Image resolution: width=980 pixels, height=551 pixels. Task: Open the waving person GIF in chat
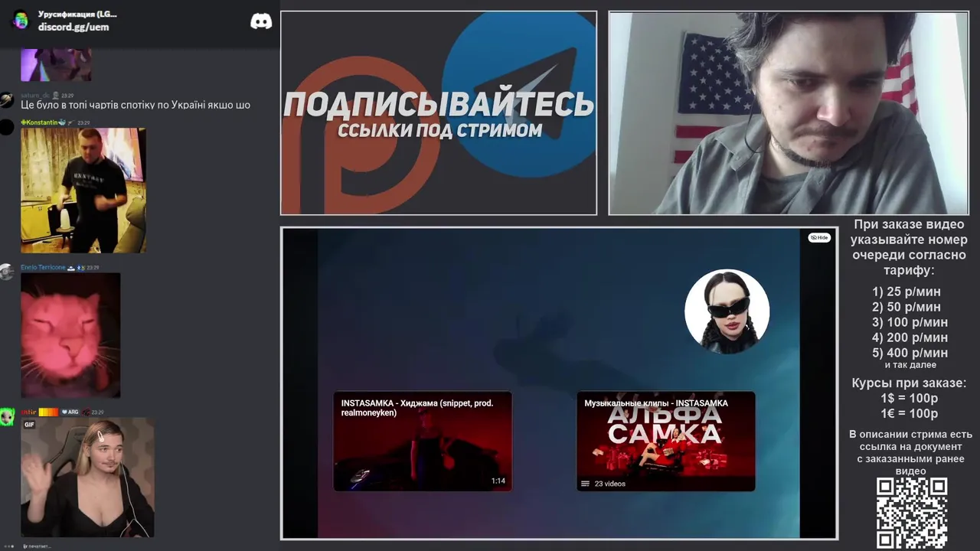(x=87, y=478)
